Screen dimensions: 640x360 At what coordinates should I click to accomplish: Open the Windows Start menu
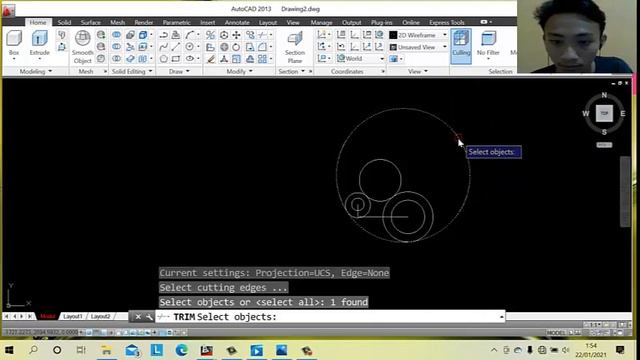click(x=9, y=350)
